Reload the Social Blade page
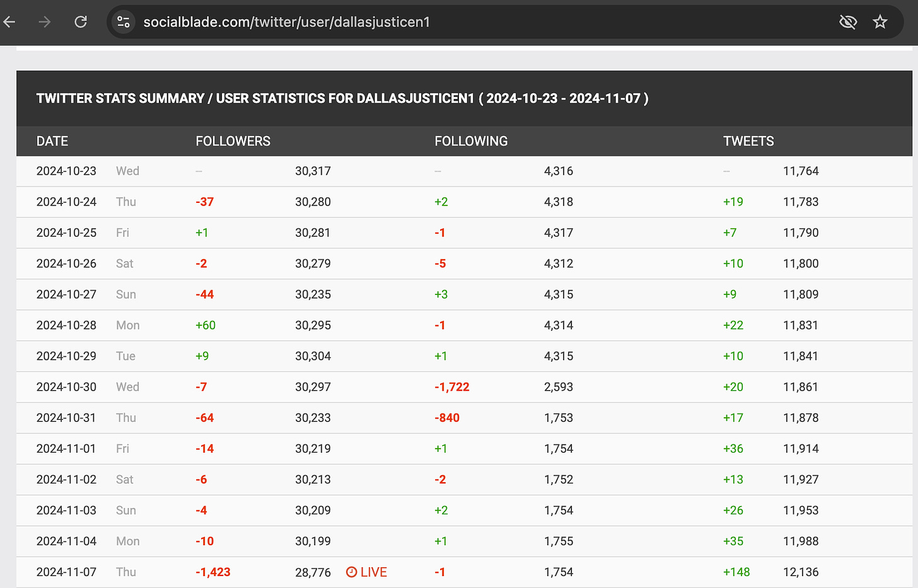 coord(81,22)
